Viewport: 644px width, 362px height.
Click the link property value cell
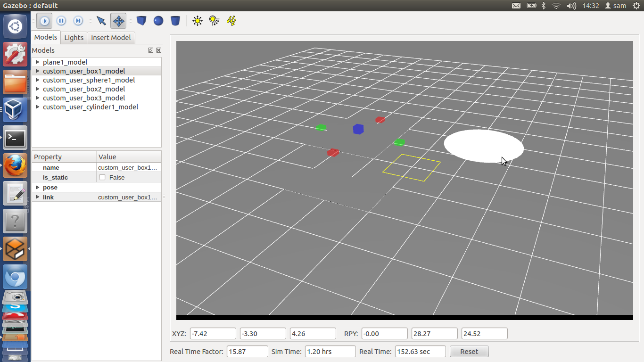click(129, 197)
